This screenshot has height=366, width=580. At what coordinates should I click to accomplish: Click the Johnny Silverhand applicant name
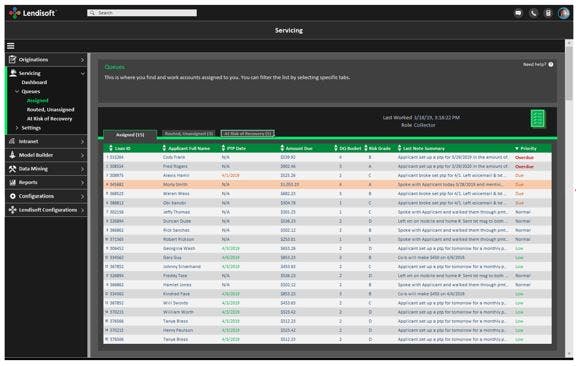tap(182, 266)
